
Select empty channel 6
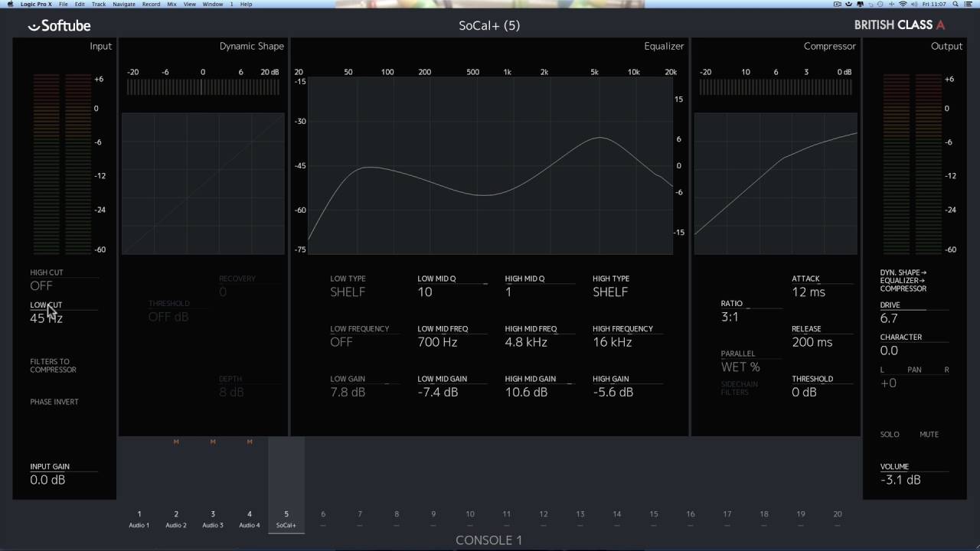323,519
